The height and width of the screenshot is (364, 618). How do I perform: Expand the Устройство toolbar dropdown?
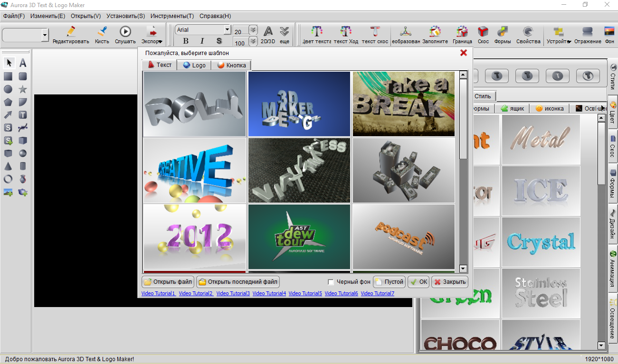click(x=569, y=42)
